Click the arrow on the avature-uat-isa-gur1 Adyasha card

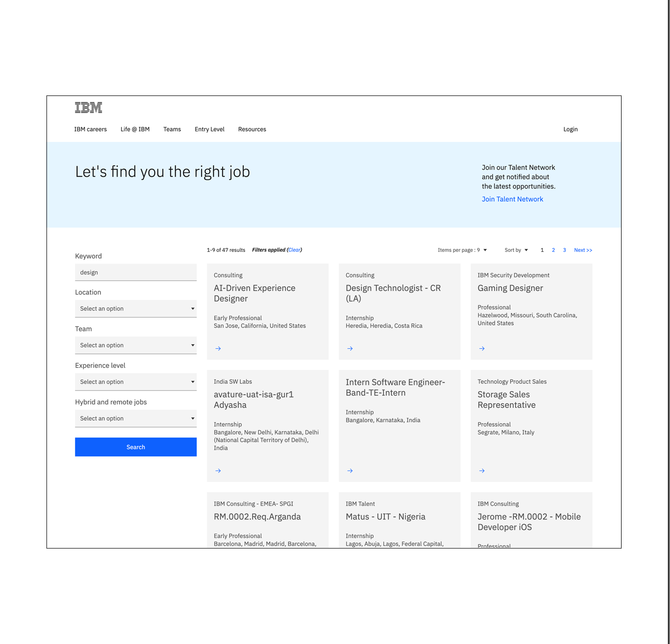point(217,470)
